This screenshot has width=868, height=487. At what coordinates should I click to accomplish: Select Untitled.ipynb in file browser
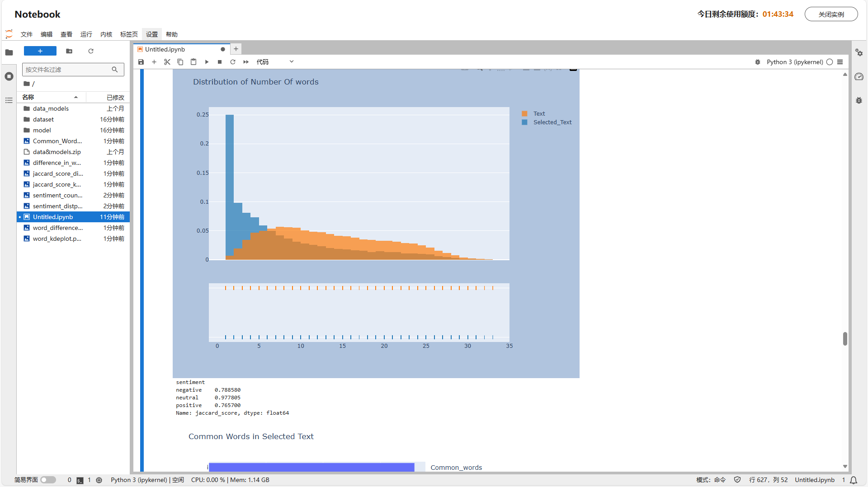point(73,217)
